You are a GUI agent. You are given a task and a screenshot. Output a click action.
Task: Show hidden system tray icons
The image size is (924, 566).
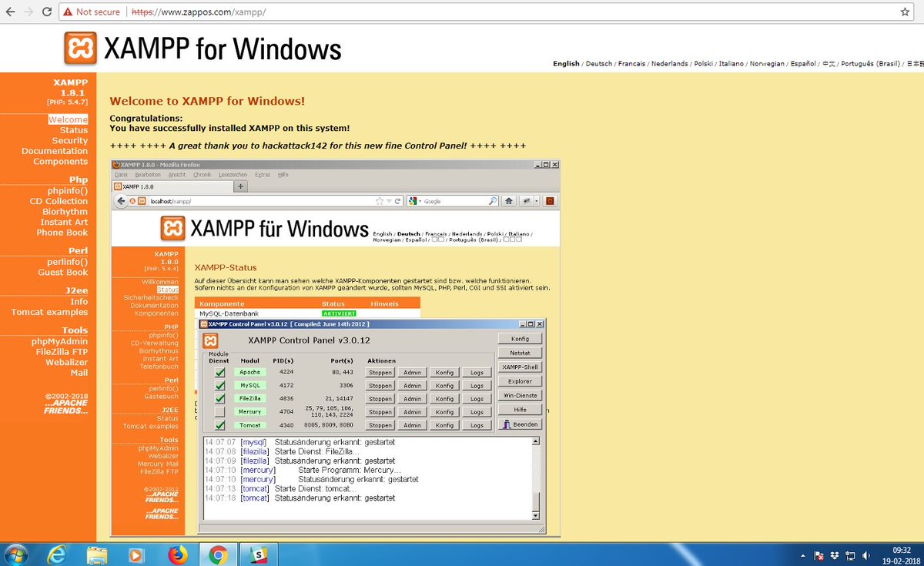coord(804,554)
